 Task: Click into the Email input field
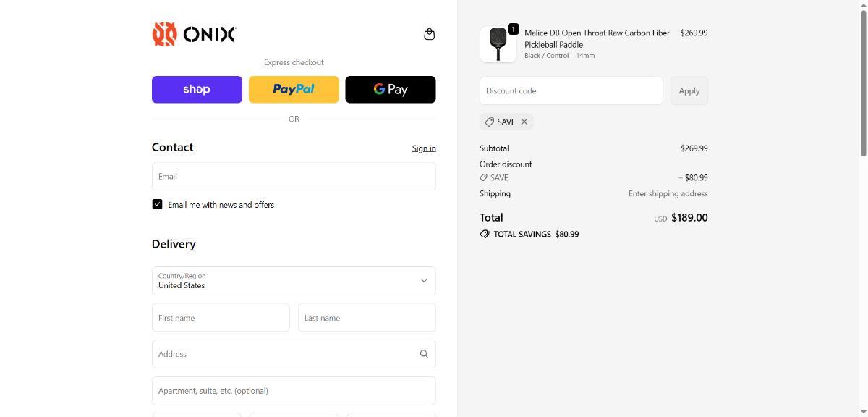(294, 176)
